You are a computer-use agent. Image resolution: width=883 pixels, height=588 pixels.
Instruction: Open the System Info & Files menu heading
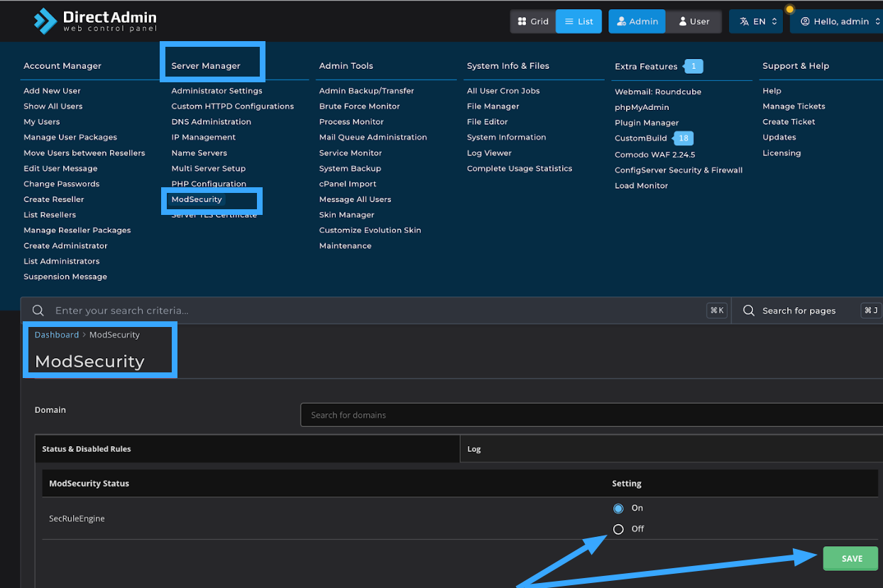tap(508, 66)
